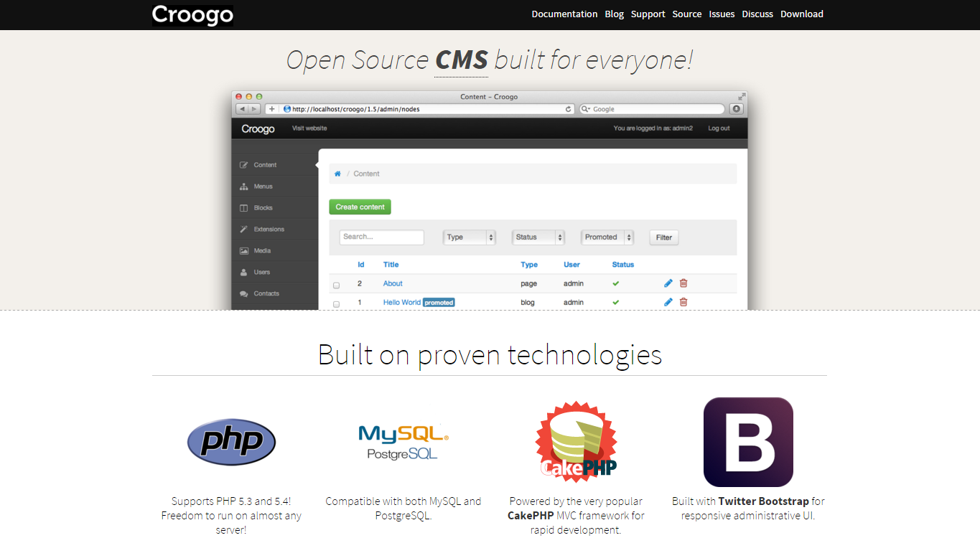Open Issues in the top navigation
Viewport: 980px width, 543px height.
coord(722,14)
